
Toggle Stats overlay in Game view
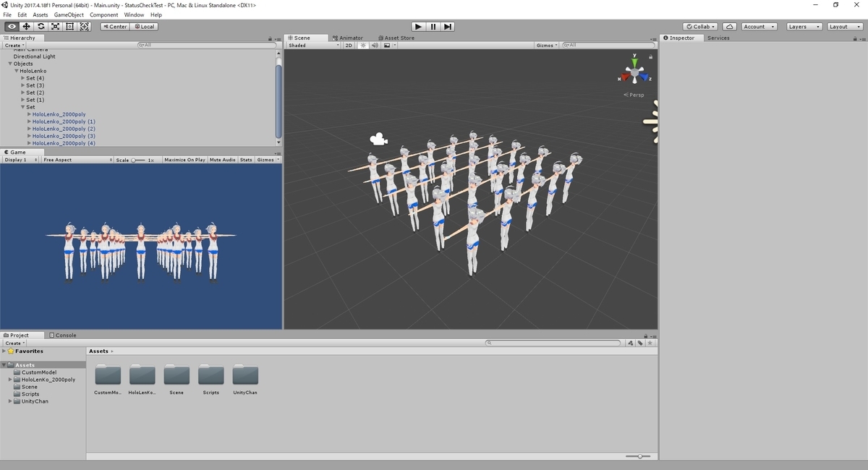(x=246, y=160)
